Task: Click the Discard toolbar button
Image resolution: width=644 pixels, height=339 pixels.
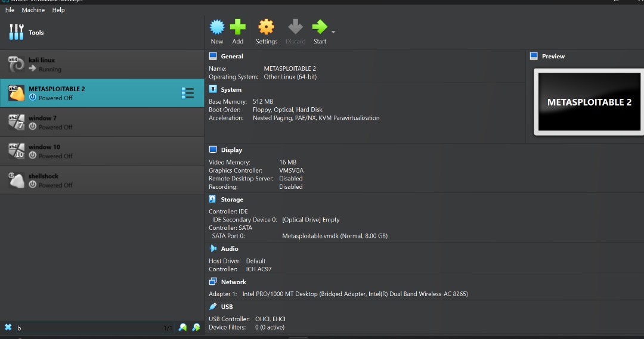Action: 295,32
